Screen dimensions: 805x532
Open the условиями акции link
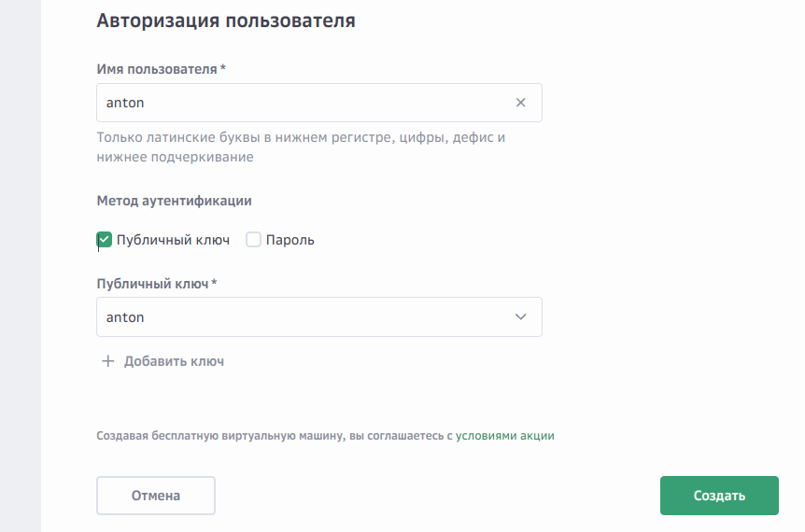coord(504,435)
